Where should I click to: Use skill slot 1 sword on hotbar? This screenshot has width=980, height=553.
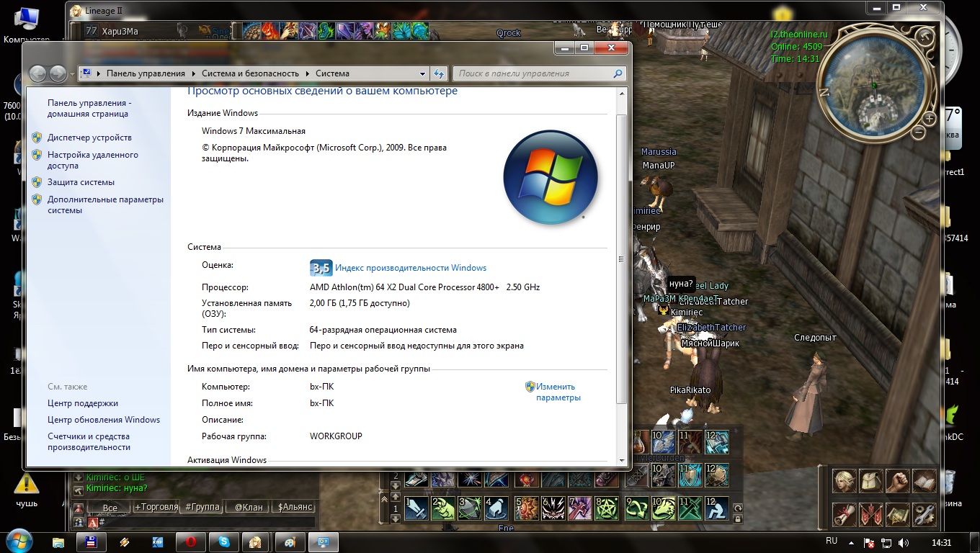click(416, 508)
